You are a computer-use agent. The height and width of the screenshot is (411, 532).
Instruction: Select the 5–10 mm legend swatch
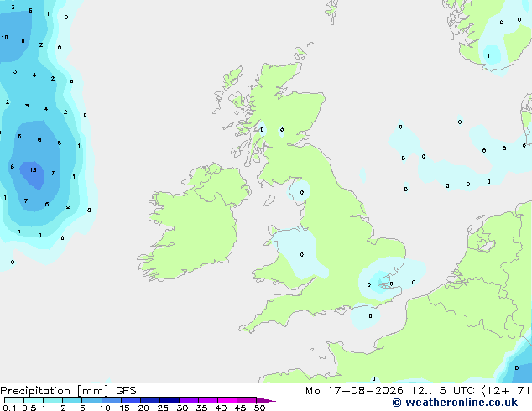coord(91,400)
